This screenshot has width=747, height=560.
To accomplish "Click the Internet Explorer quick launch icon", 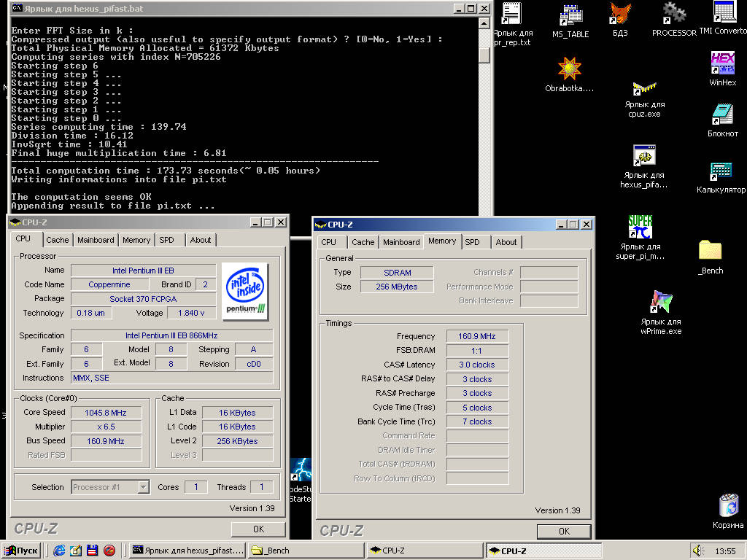I will (60, 551).
